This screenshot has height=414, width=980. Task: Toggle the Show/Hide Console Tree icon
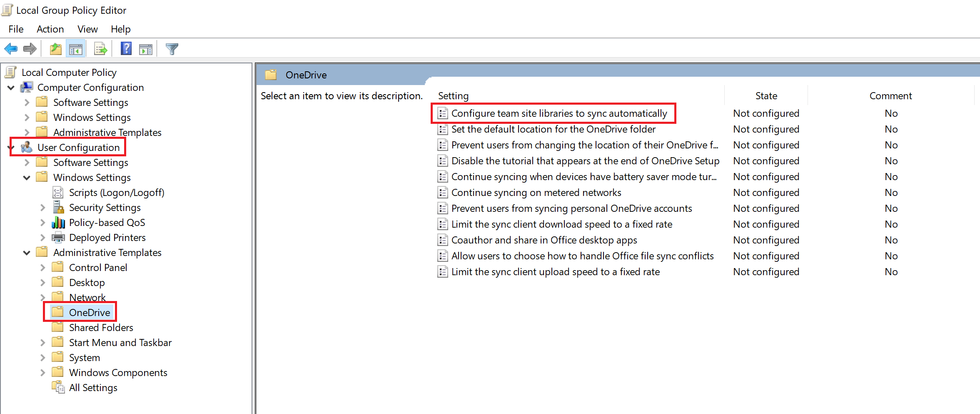(75, 49)
